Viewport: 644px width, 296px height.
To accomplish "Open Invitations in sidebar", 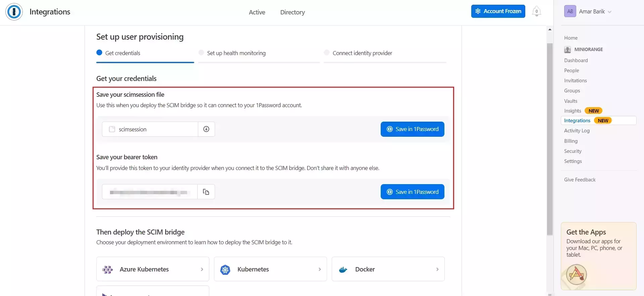I will [575, 81].
